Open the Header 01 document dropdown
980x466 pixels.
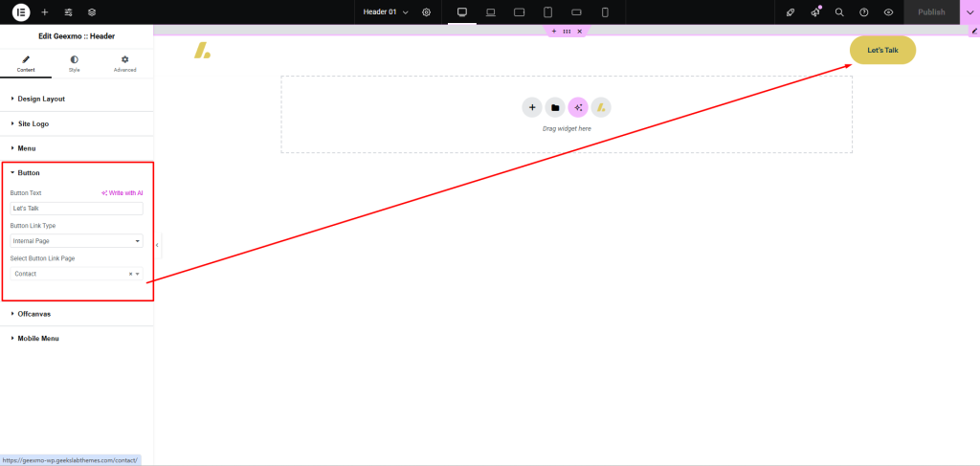(385, 12)
